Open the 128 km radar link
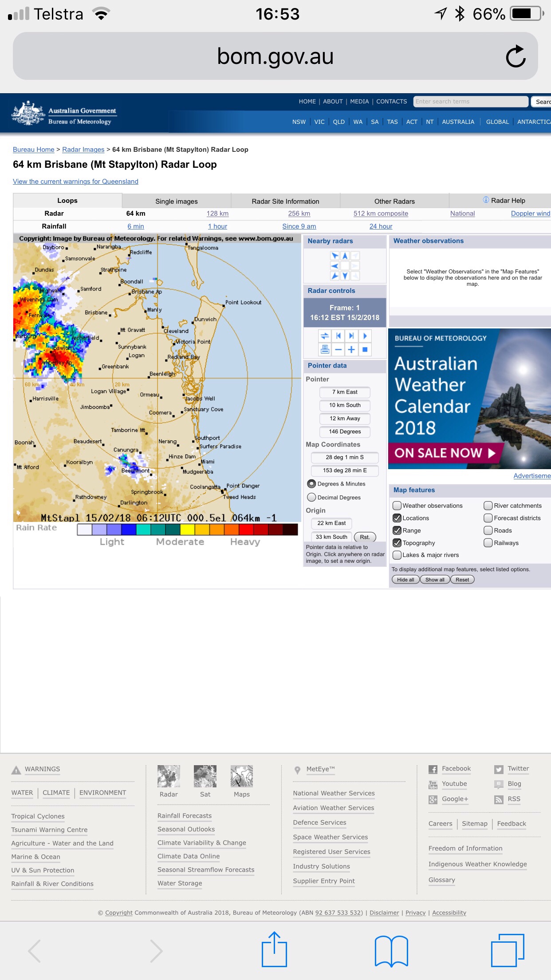This screenshot has height=980, width=551. click(x=217, y=213)
